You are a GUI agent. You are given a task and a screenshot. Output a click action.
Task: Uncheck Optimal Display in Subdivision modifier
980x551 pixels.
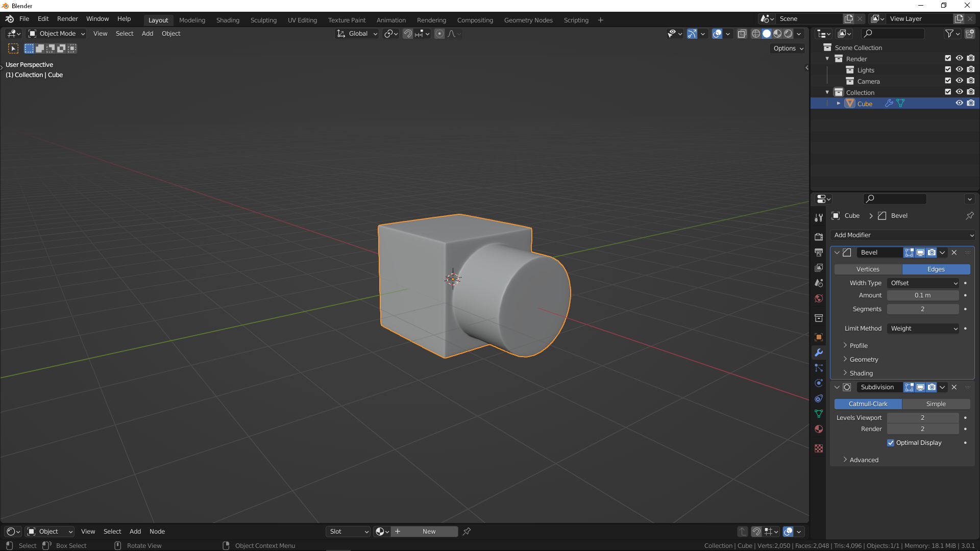(x=891, y=443)
